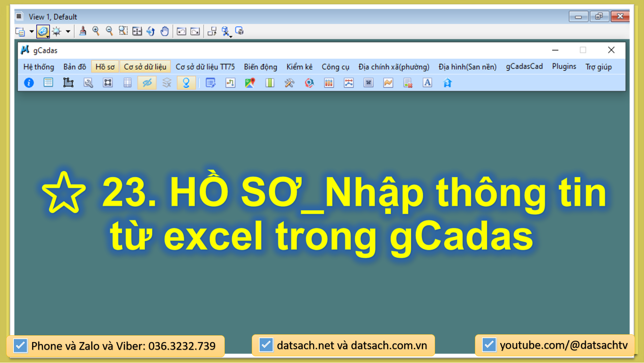Open the Google Maps tool in gCadas toolbar
Screen dimensions: 644x363
point(249,83)
